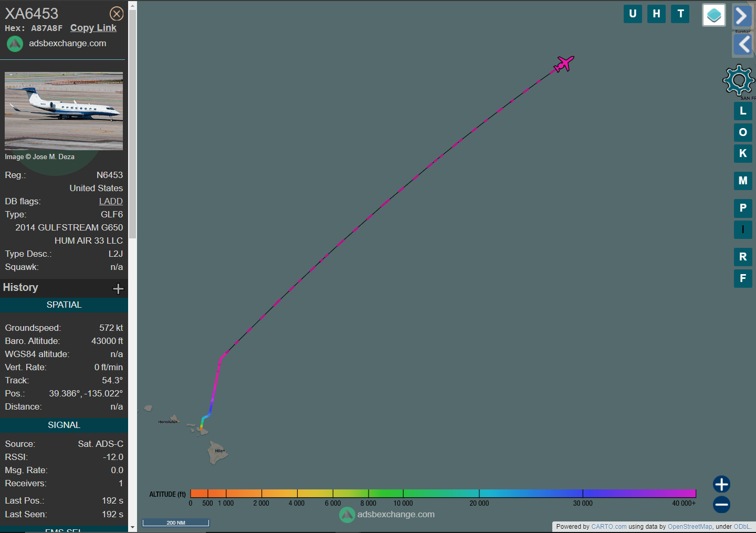Screen dimensions: 756x533
Task: Click the N6453 registration value
Action: [x=110, y=175]
